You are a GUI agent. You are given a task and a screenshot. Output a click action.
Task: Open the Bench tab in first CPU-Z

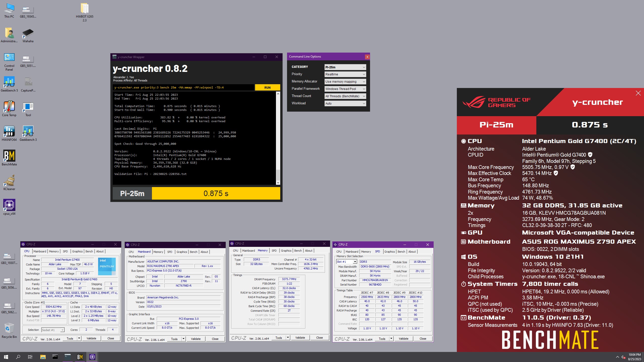pyautogui.click(x=89, y=251)
